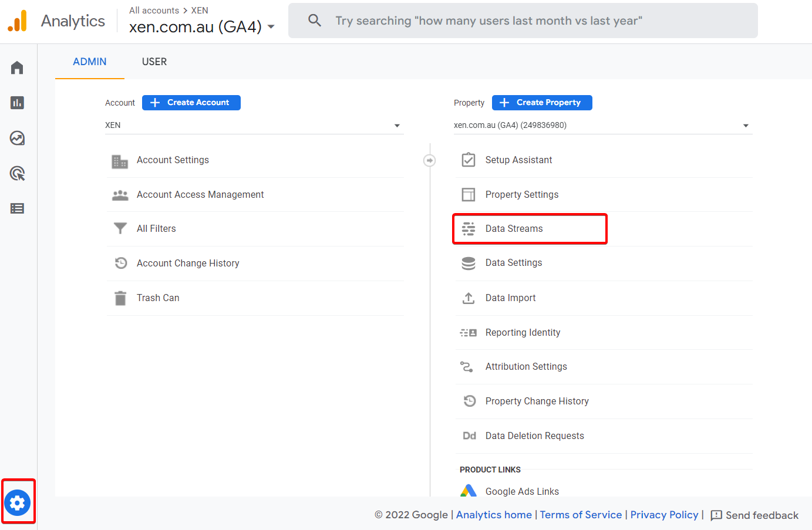The width and height of the screenshot is (812, 530).
Task: Click the Google Ads logo icon
Action: (x=469, y=491)
